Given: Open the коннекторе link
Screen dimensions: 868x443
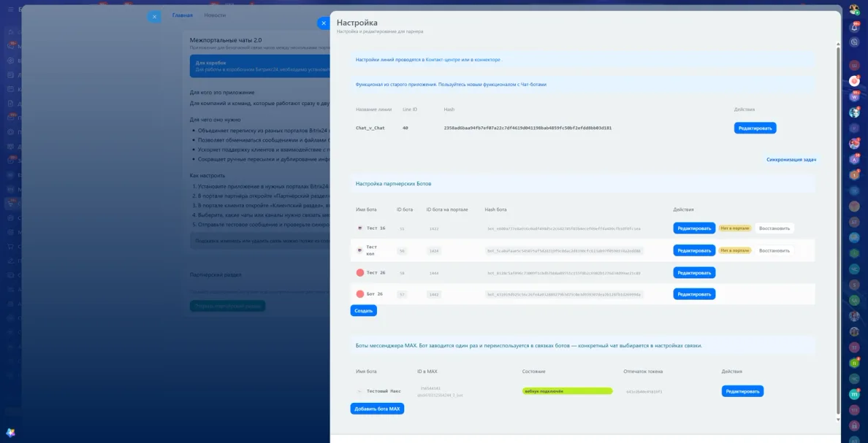Looking at the screenshot, I should pyautogui.click(x=487, y=59).
